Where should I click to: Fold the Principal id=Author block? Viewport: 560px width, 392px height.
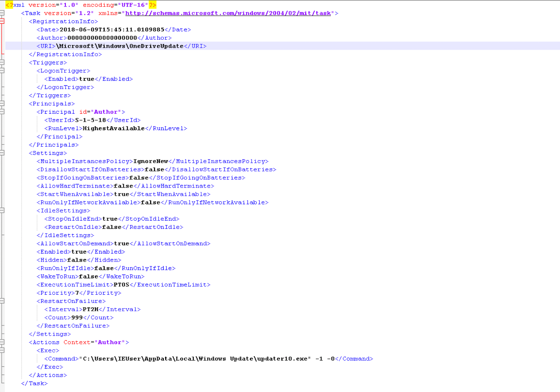pyautogui.click(x=2, y=112)
